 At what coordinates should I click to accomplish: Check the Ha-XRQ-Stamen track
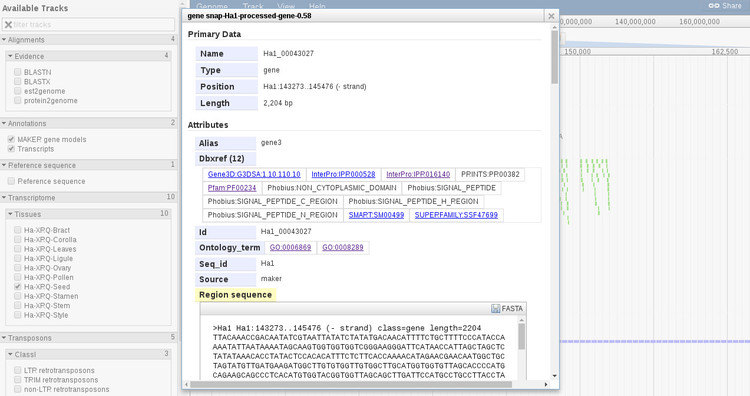coord(18,296)
